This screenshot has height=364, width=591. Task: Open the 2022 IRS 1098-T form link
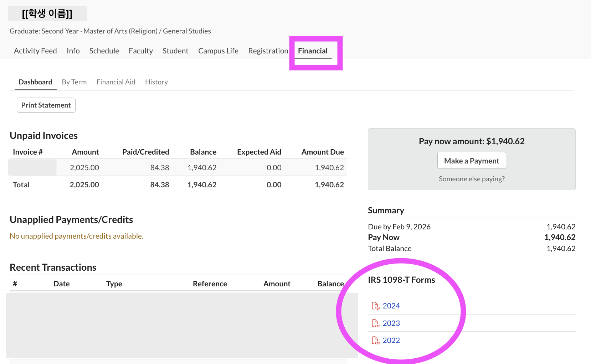click(391, 340)
